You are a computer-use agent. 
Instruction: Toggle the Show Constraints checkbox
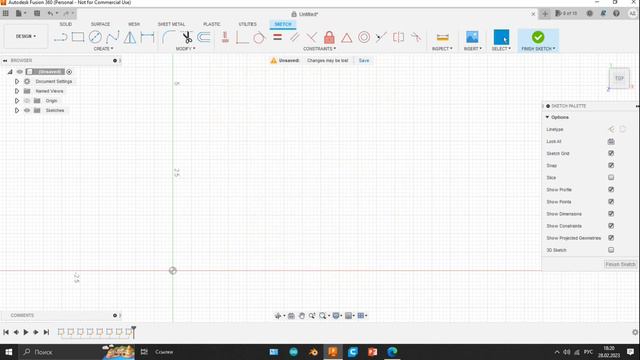pyautogui.click(x=611, y=226)
